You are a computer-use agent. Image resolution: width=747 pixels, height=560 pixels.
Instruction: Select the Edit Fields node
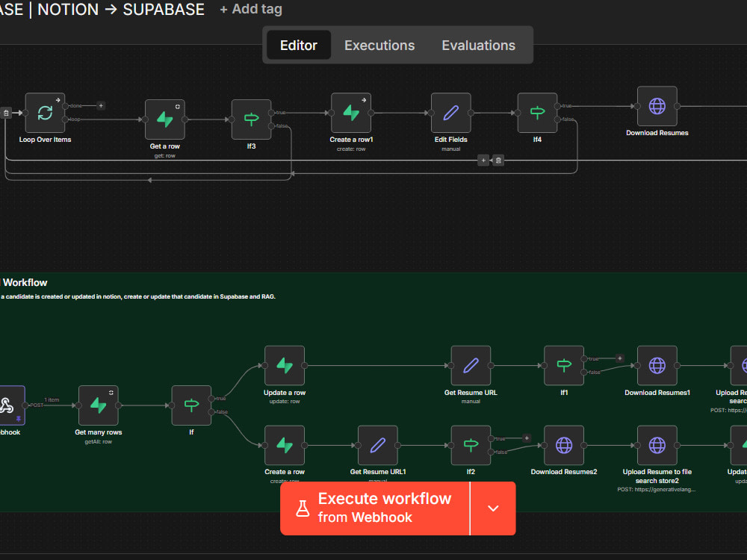tap(450, 113)
